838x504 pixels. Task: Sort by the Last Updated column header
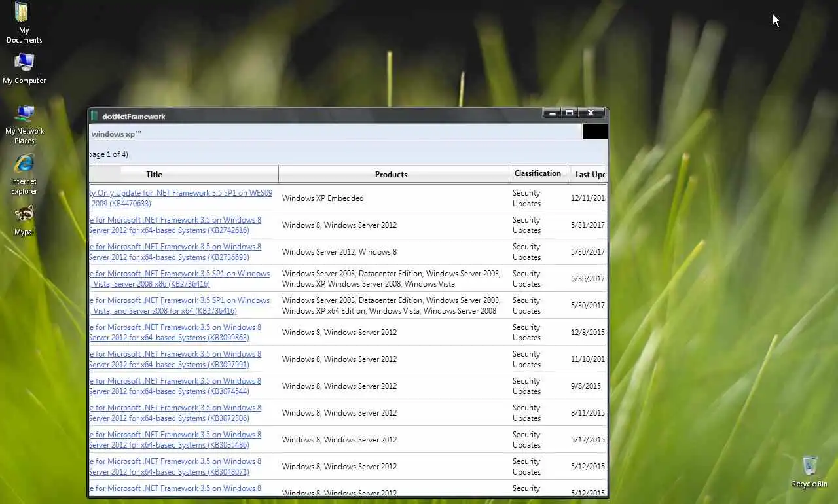(x=588, y=174)
